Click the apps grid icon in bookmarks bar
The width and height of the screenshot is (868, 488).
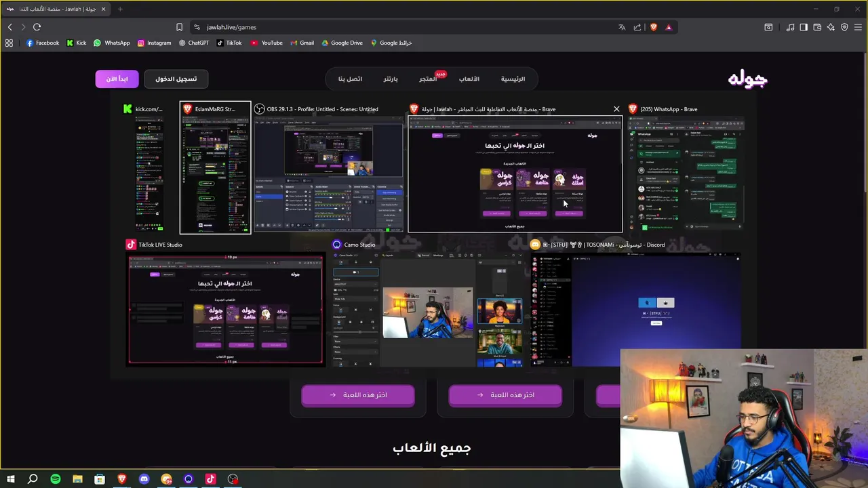point(9,43)
